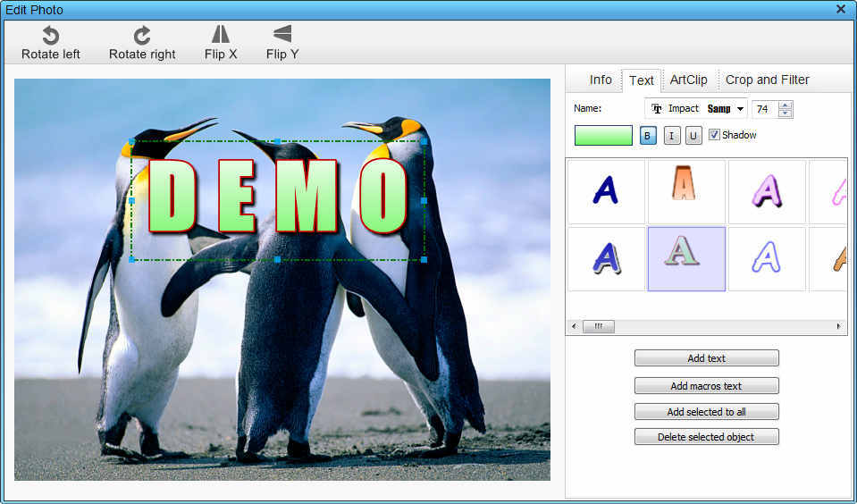
Task: Toggle underline formatting with U button
Action: click(693, 136)
